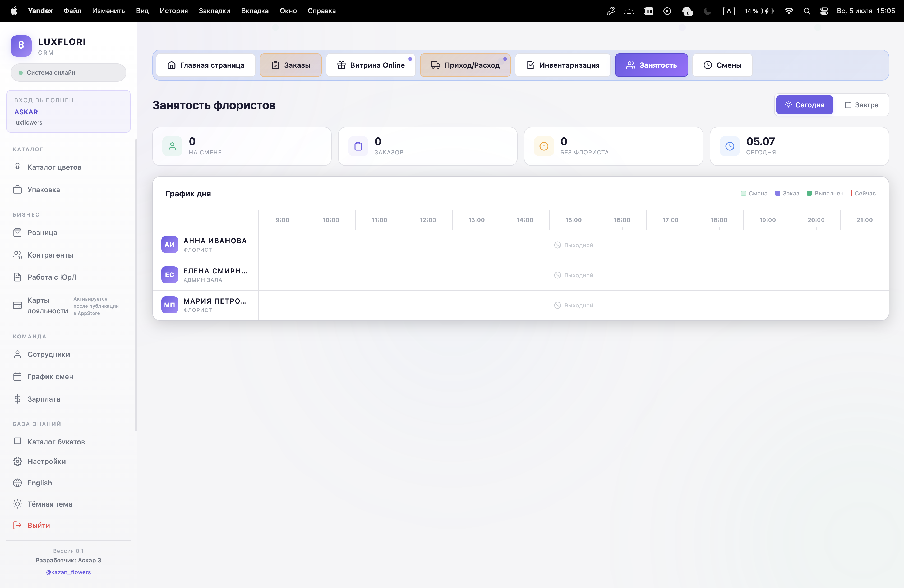Open the Файл menu
The height and width of the screenshot is (588, 904).
click(x=72, y=11)
